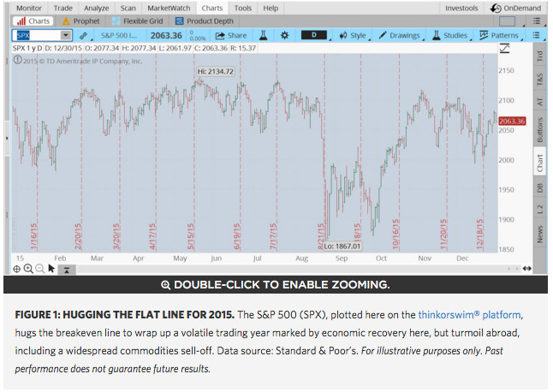Click the chart width expand arrows icon
Image resolution: width=553 pixels, height=392 pixels.
(x=527, y=269)
